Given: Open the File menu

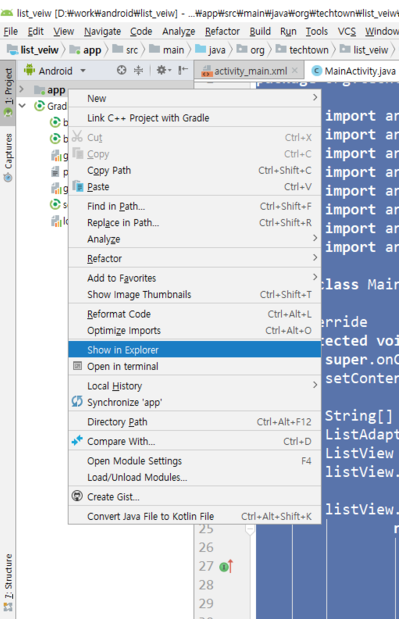Looking at the screenshot, I should click(x=11, y=31).
